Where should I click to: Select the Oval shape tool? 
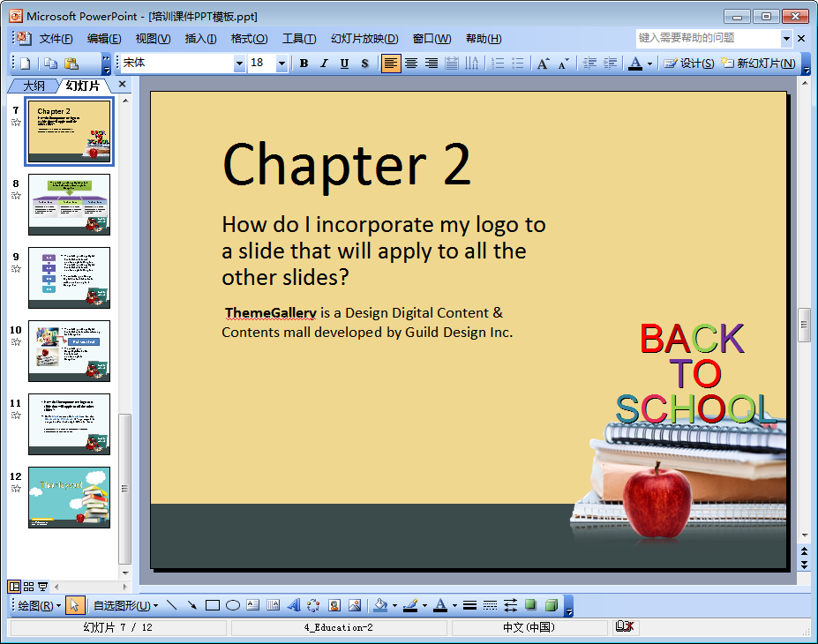click(233, 605)
